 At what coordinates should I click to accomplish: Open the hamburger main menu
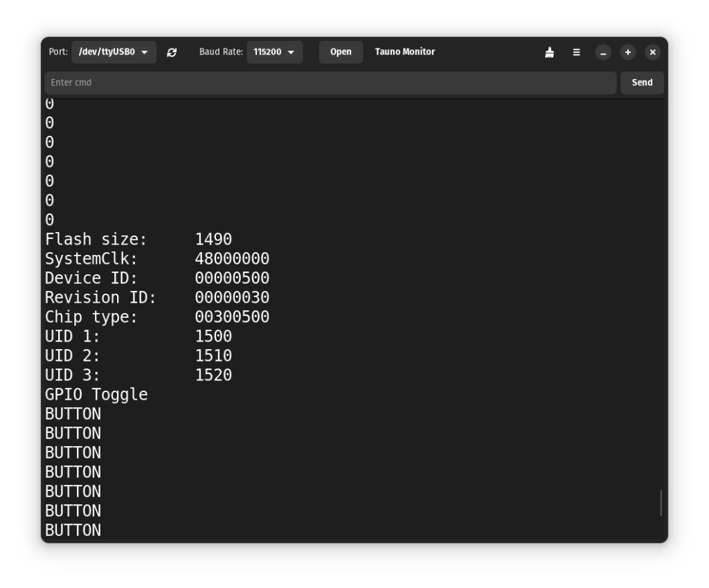tap(576, 52)
